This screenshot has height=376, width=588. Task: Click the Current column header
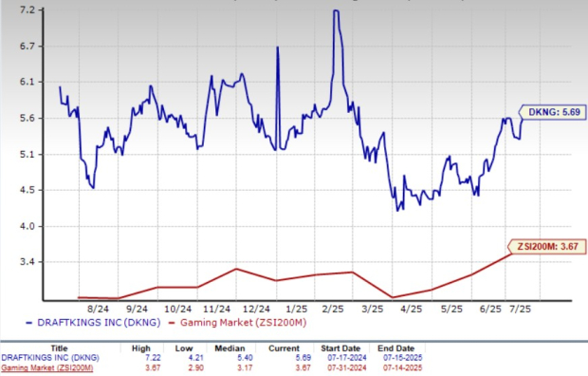[x=284, y=348]
